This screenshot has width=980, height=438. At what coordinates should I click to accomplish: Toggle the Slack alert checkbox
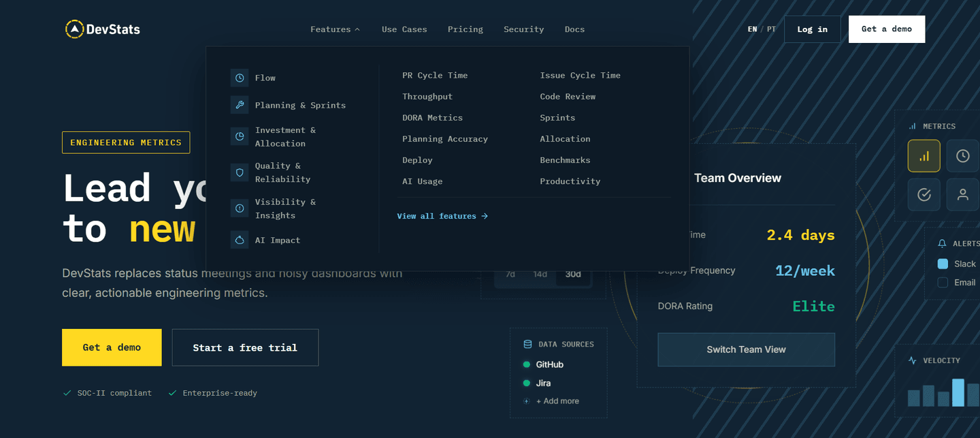pos(943,264)
